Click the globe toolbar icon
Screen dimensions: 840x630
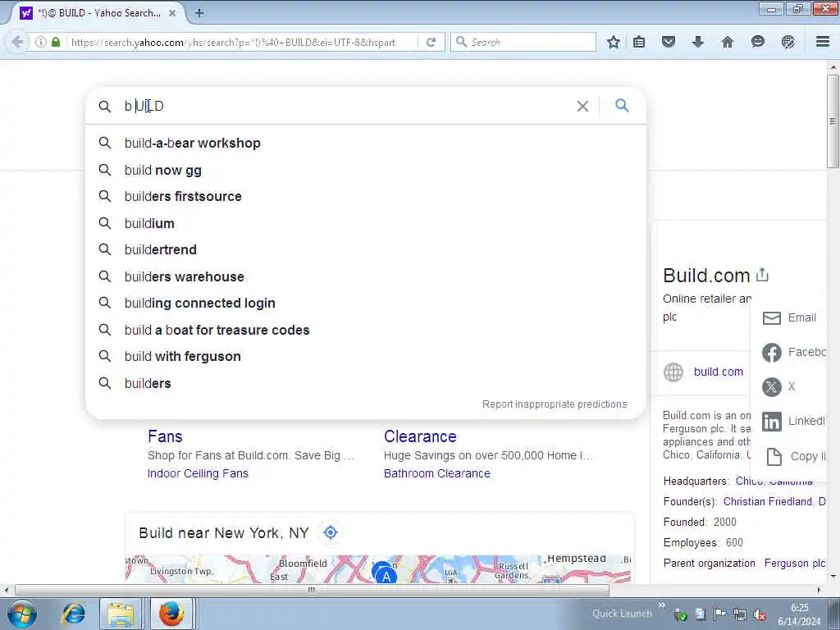click(x=788, y=42)
